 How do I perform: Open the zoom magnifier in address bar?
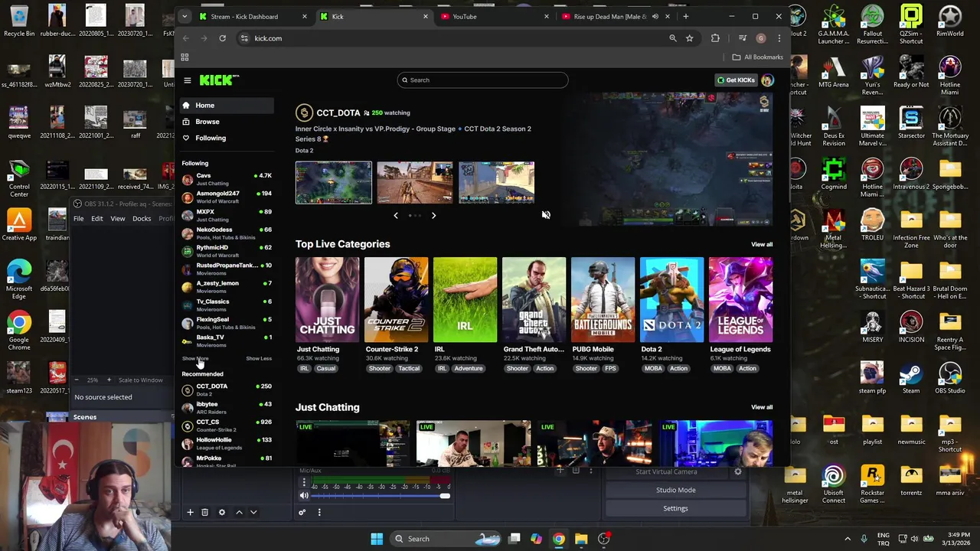tap(673, 38)
